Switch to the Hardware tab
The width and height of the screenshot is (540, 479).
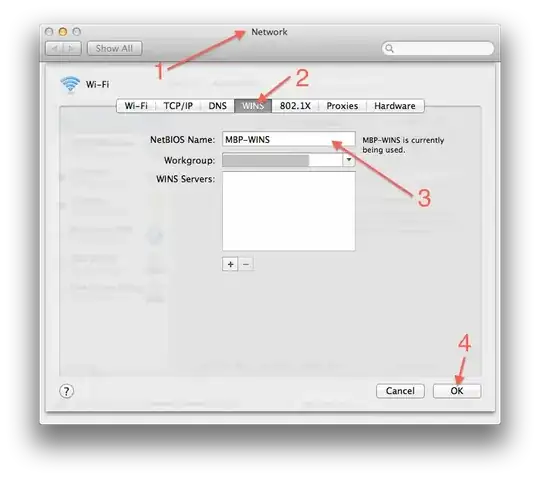395,106
